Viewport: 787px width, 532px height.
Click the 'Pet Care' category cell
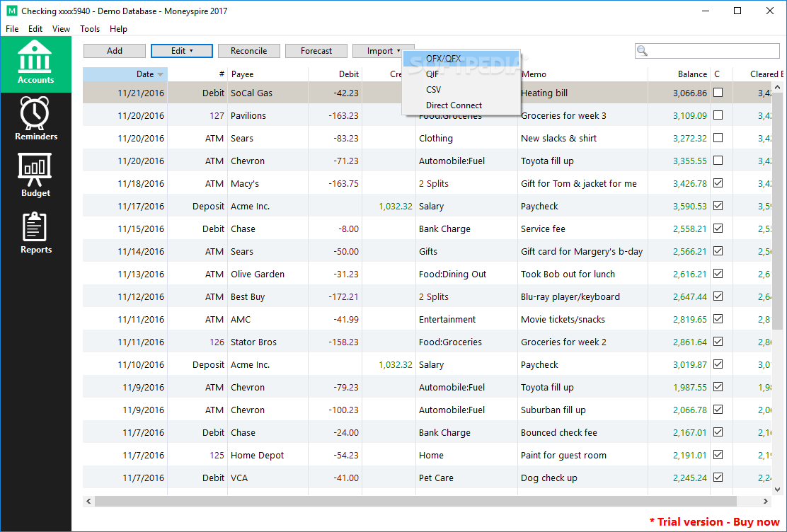coord(466,478)
